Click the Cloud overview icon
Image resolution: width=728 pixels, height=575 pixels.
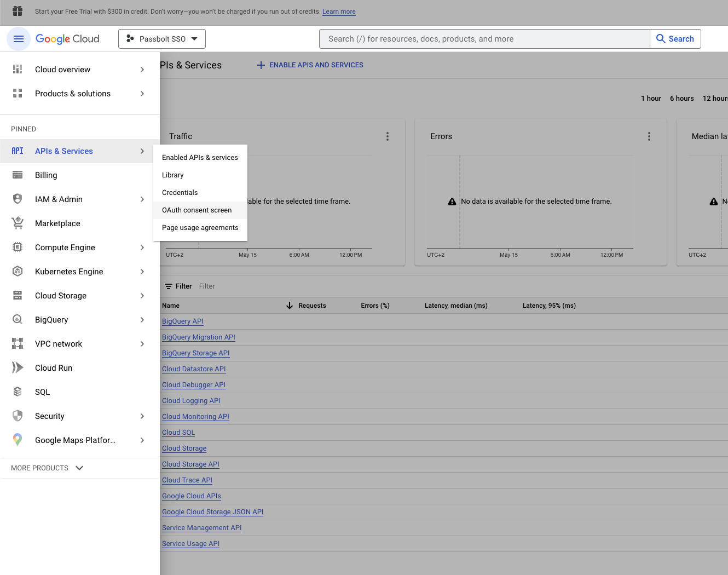point(18,70)
